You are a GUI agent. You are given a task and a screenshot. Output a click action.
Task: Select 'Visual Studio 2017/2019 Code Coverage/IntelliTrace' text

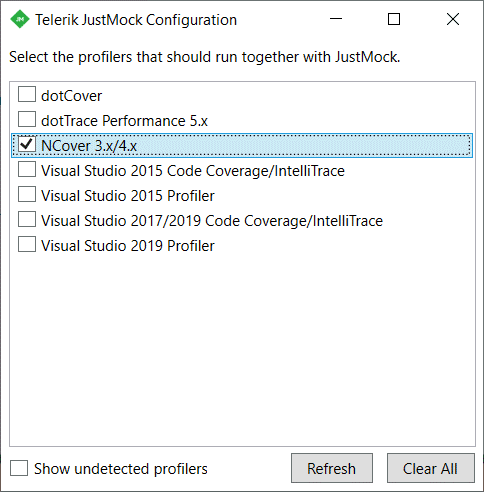pos(212,221)
